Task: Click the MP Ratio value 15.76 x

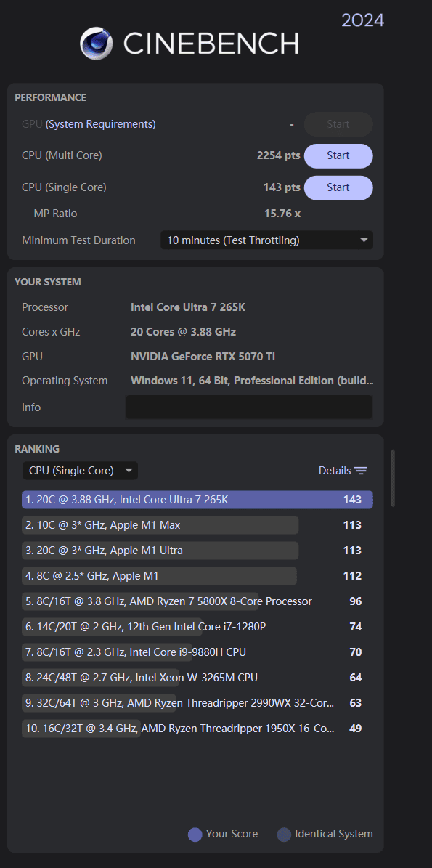Action: pos(282,213)
